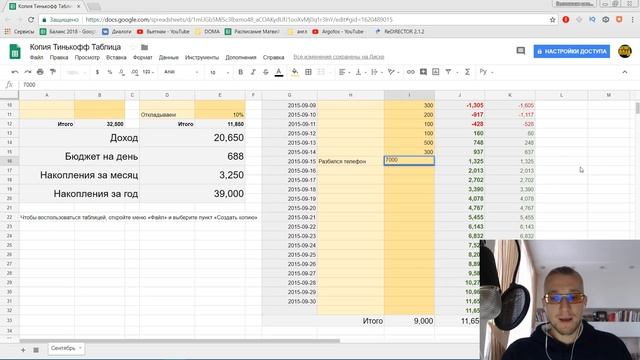Format as currency with dollar icon
This screenshot has height=360, width=640.
click(97, 72)
